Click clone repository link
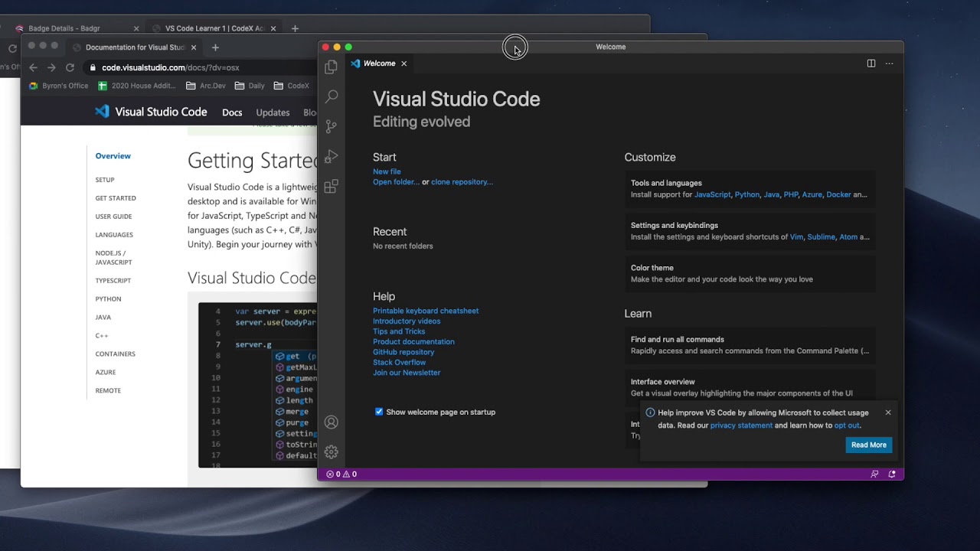 462,182
